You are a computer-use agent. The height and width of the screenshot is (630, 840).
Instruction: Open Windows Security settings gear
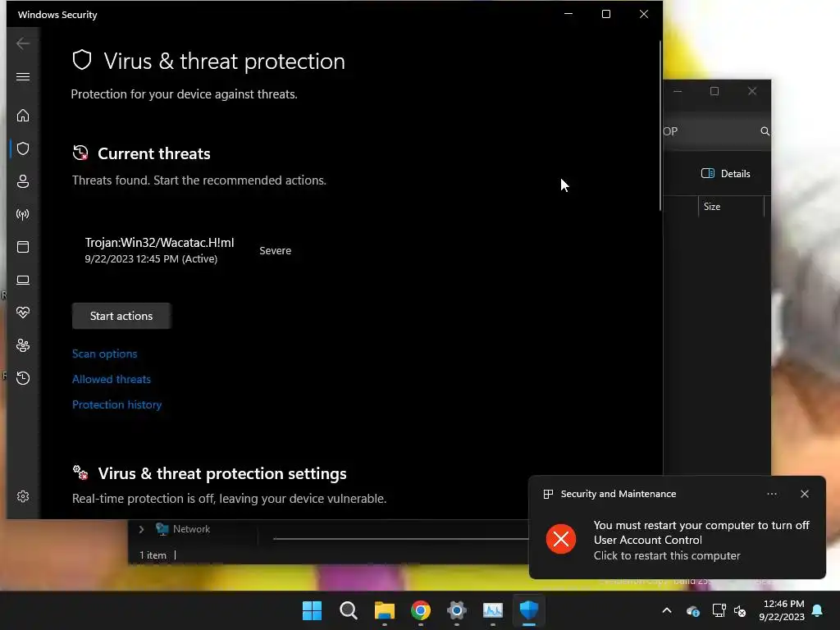coord(22,496)
